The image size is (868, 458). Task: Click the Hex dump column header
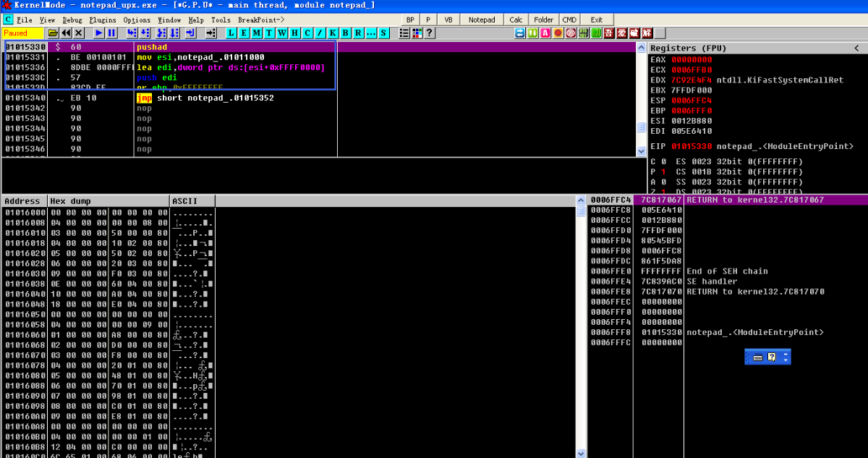pyautogui.click(x=109, y=200)
